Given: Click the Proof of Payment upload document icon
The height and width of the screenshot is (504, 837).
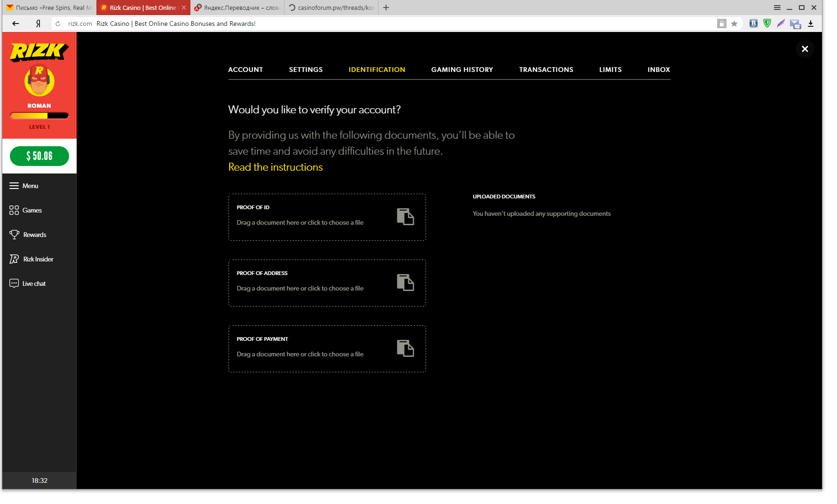Looking at the screenshot, I should [x=405, y=348].
